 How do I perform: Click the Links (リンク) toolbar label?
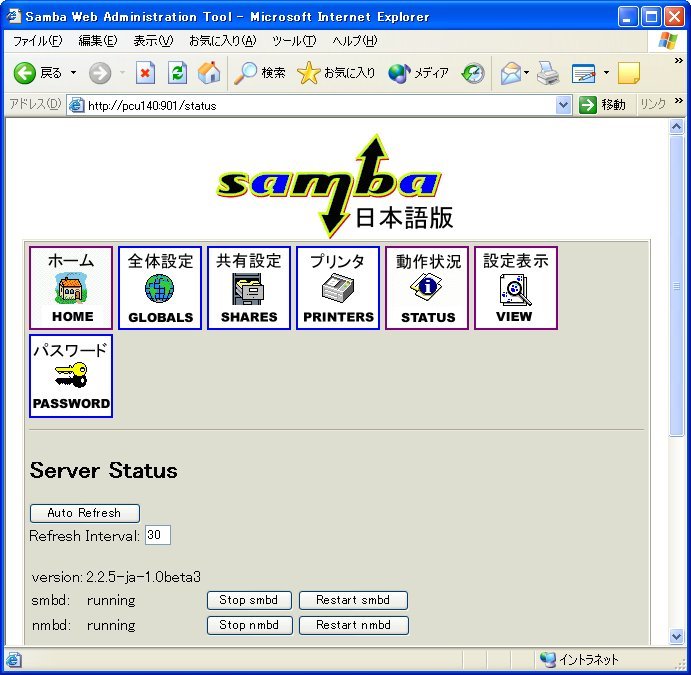[653, 104]
